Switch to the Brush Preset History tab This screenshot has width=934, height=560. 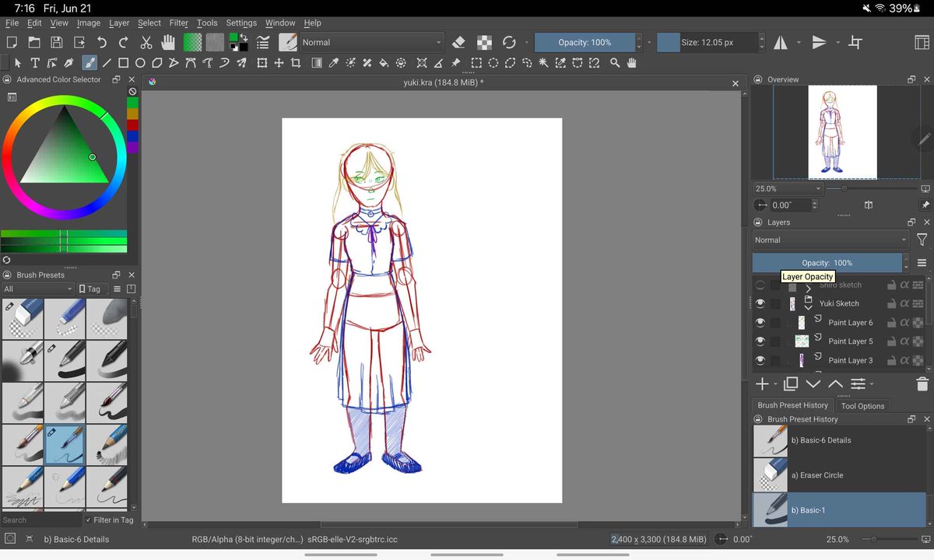(x=792, y=405)
